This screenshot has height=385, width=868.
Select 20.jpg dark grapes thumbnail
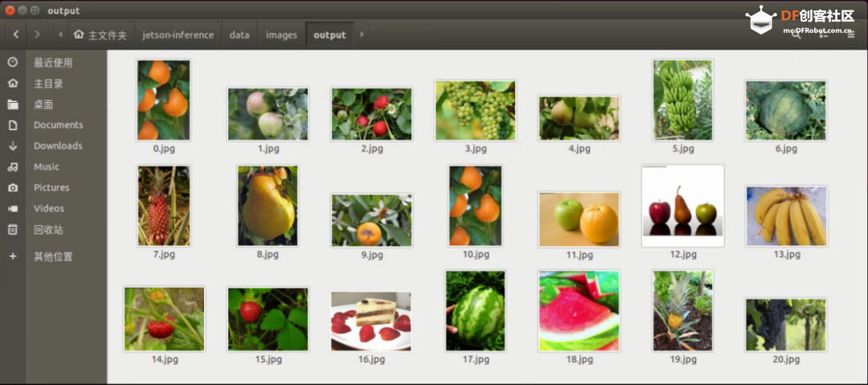[786, 325]
